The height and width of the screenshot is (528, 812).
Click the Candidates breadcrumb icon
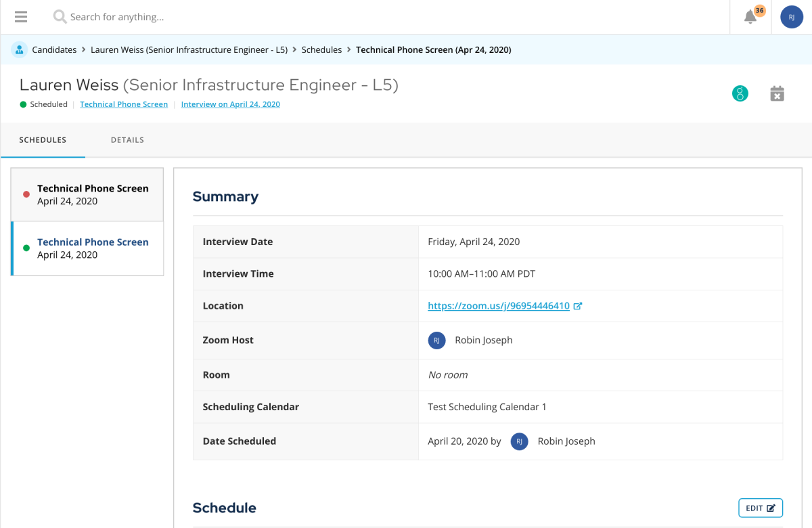tap(19, 49)
